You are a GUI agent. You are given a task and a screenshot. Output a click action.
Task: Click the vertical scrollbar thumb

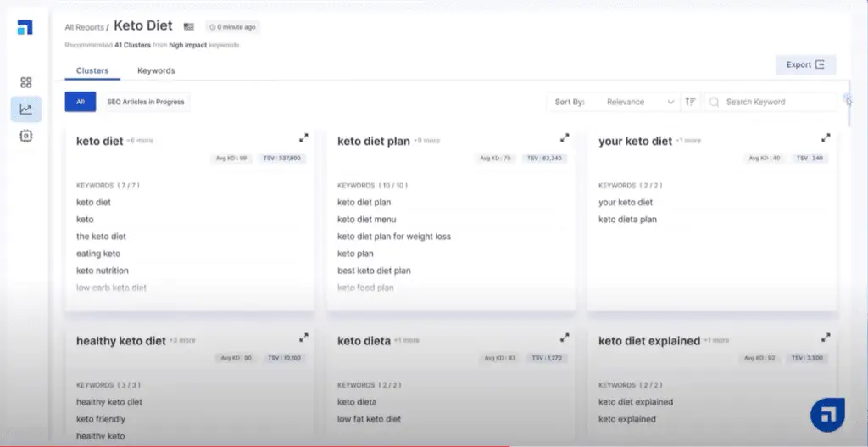(x=849, y=103)
